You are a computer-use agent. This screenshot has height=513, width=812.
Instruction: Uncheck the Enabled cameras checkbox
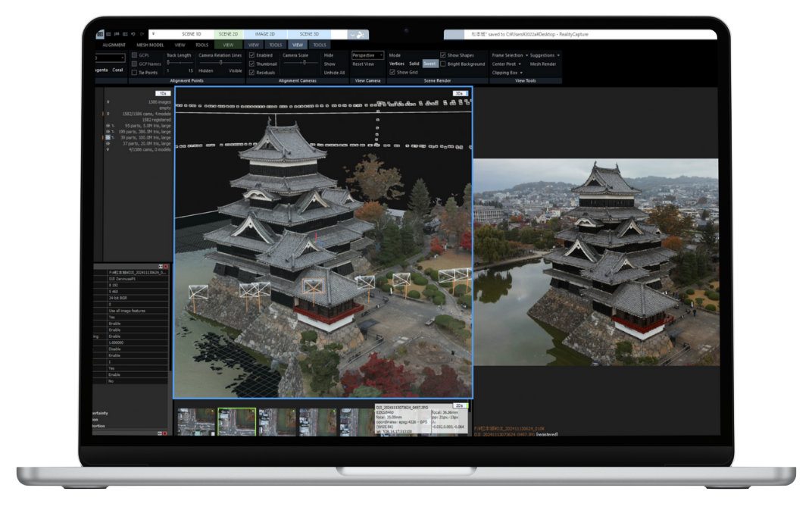pos(251,55)
